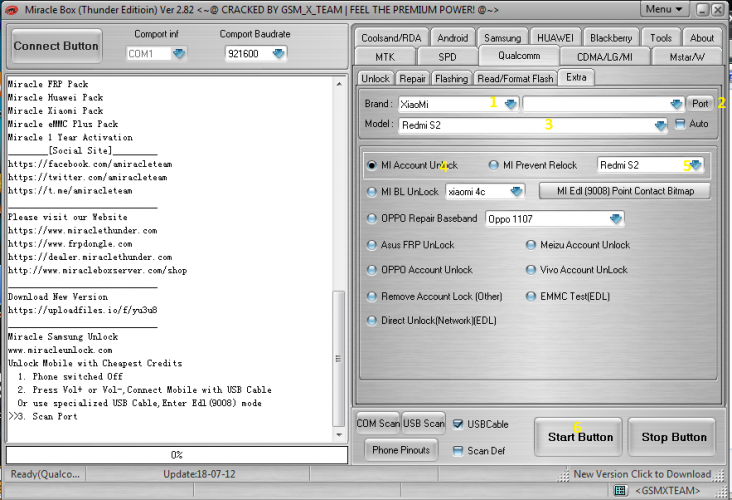This screenshot has height=500, width=732.
Task: Click the https://uploadfiles.io/f/yu3u8 log line
Action: coord(83,310)
